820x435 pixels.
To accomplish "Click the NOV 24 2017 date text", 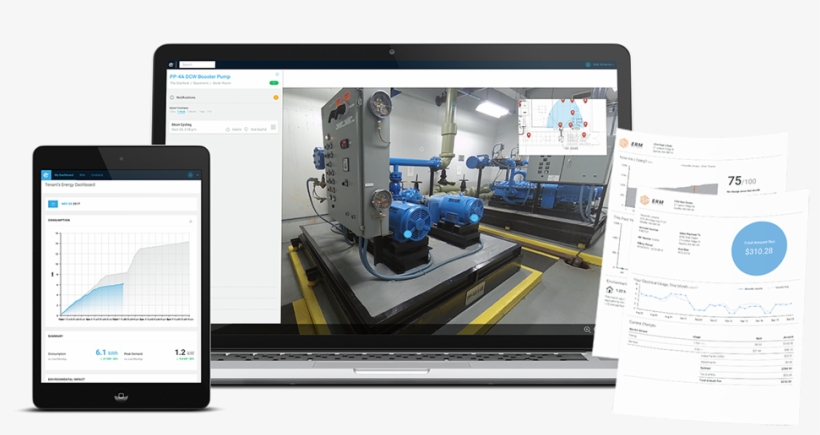I will (71, 204).
